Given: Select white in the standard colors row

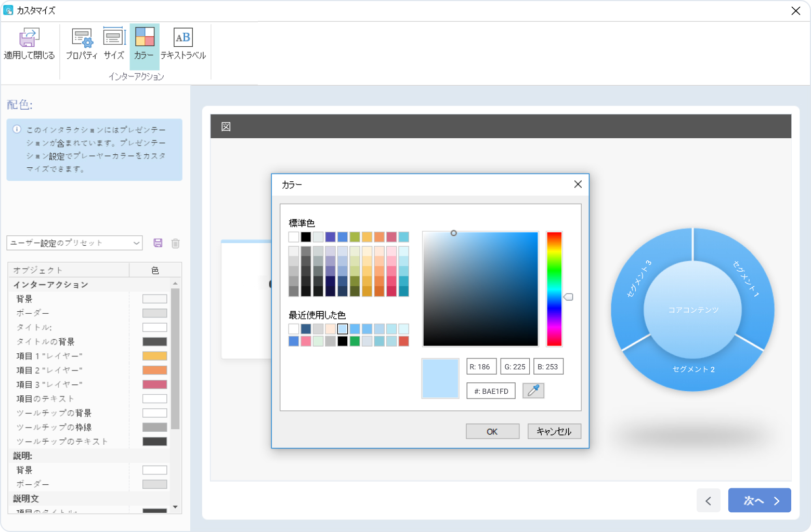Looking at the screenshot, I should [294, 237].
